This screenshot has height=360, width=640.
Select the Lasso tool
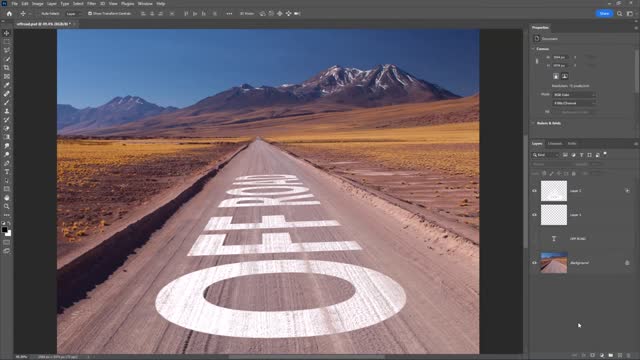point(7,50)
